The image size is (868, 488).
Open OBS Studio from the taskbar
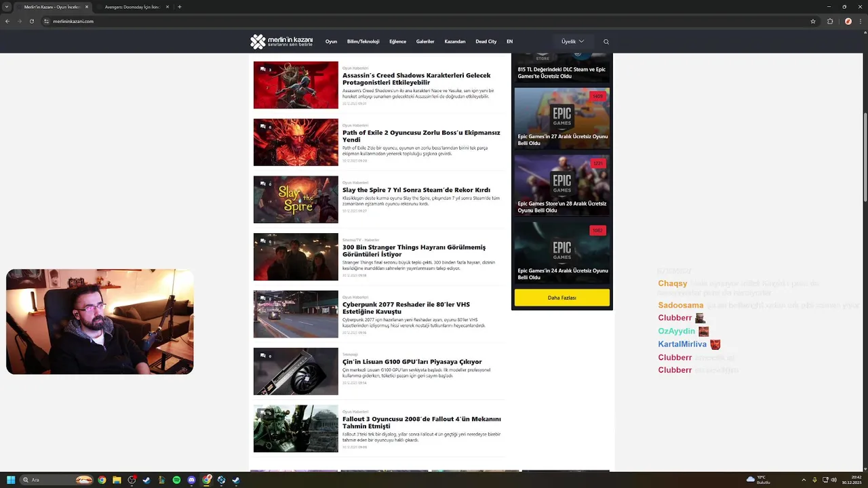132,480
